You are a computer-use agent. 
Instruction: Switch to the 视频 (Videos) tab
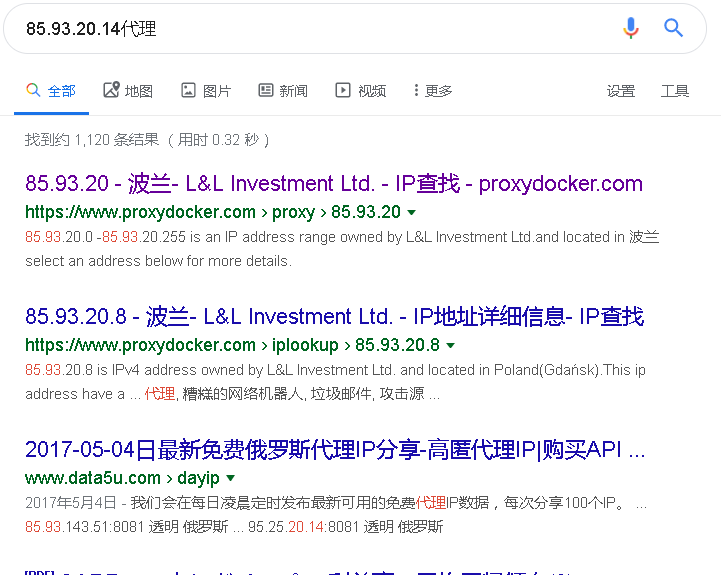[360, 91]
